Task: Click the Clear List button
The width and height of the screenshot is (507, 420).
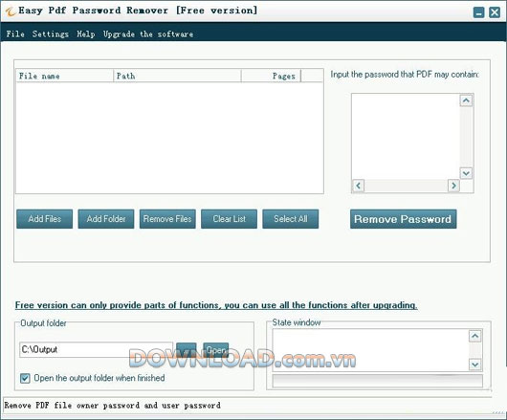Action: tap(229, 219)
